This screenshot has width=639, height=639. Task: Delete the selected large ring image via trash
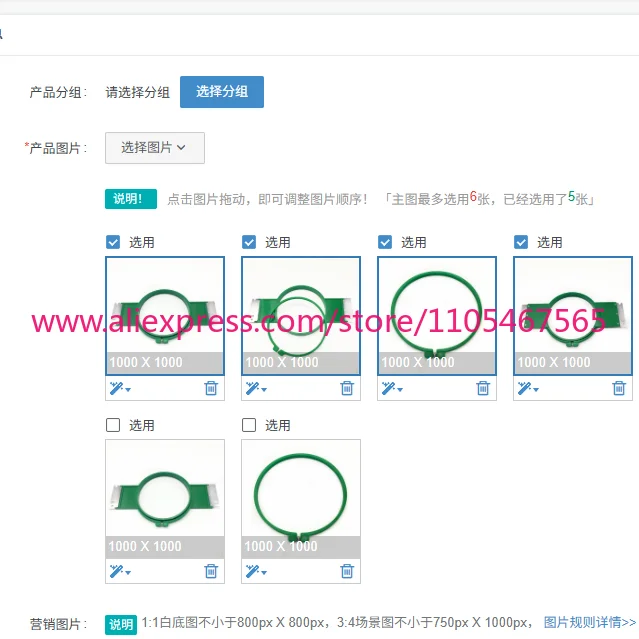(483, 388)
